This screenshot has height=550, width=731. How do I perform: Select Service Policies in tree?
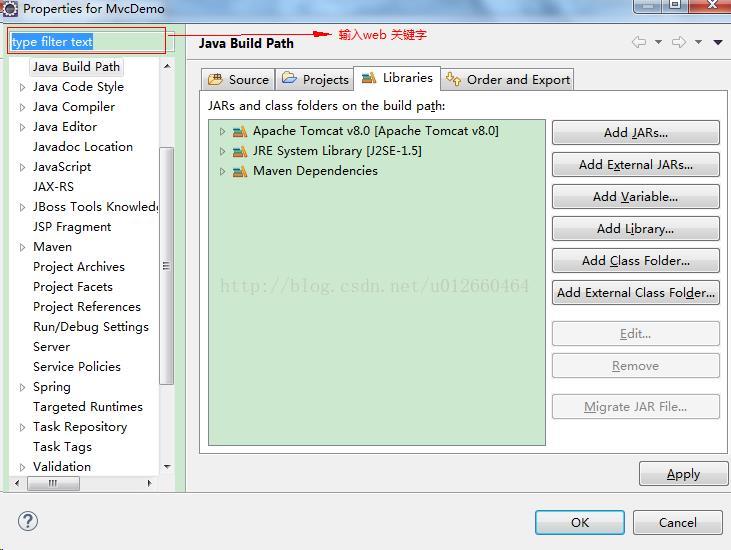[77, 367]
